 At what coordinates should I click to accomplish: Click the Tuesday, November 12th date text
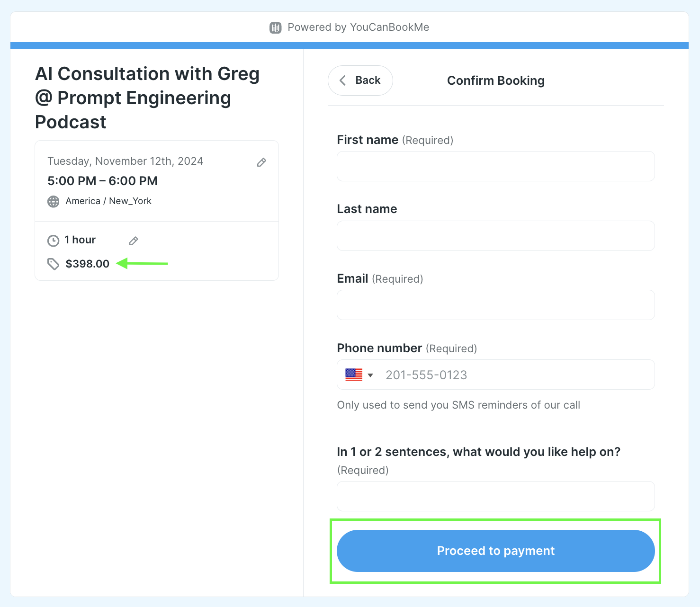126,161
